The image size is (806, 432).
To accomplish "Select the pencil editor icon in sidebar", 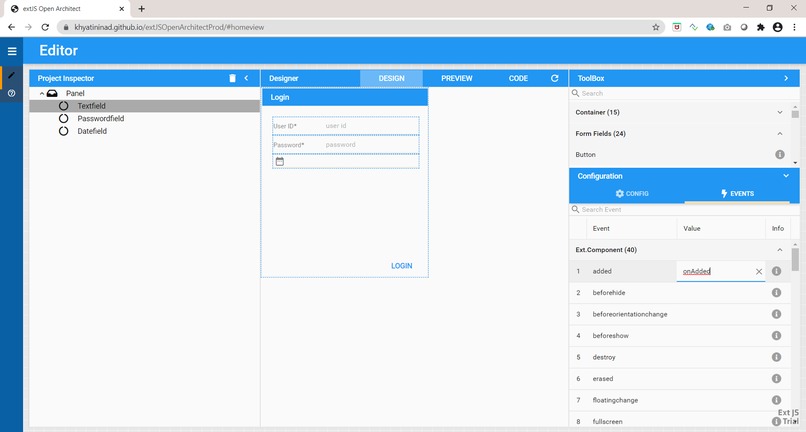I will click(11, 76).
